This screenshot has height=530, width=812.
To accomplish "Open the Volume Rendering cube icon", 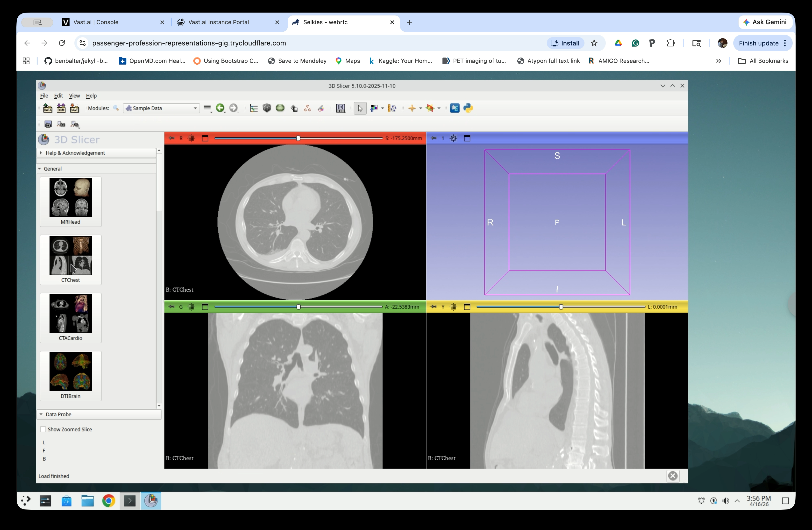I will pos(267,108).
